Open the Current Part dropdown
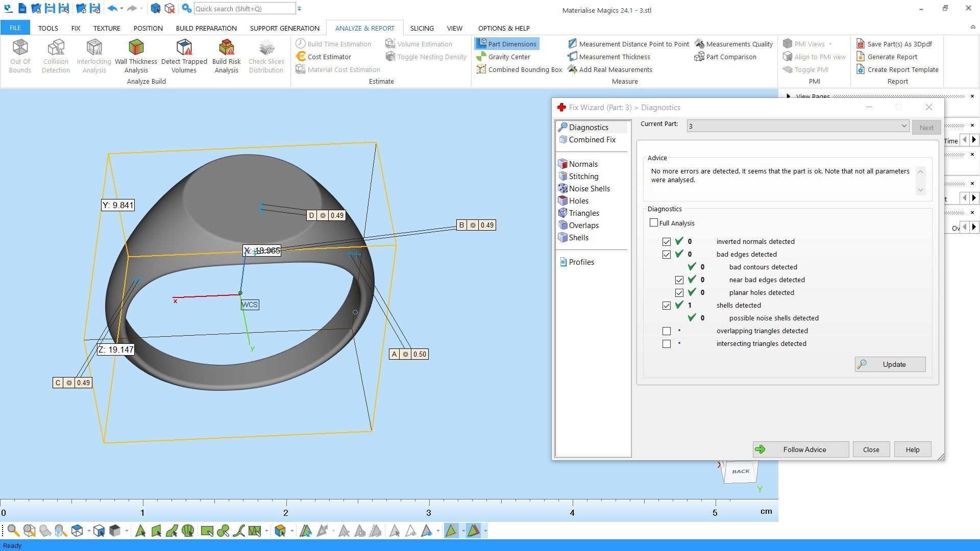This screenshot has width=980, height=551. click(x=903, y=126)
